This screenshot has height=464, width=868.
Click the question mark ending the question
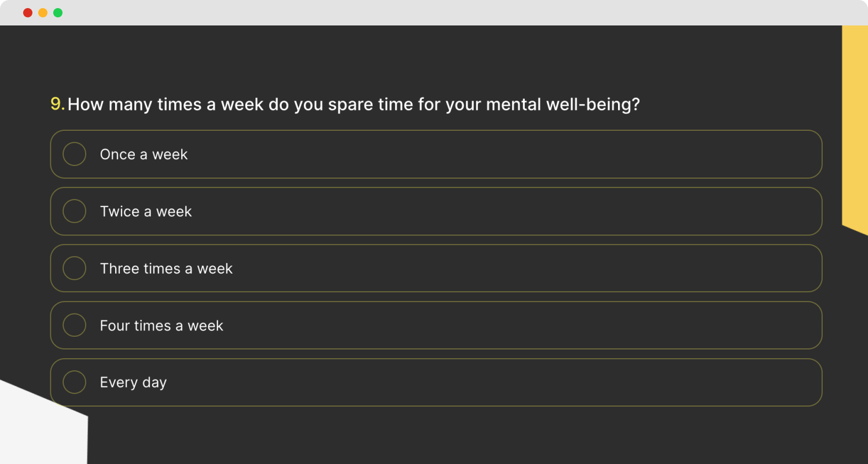click(635, 105)
